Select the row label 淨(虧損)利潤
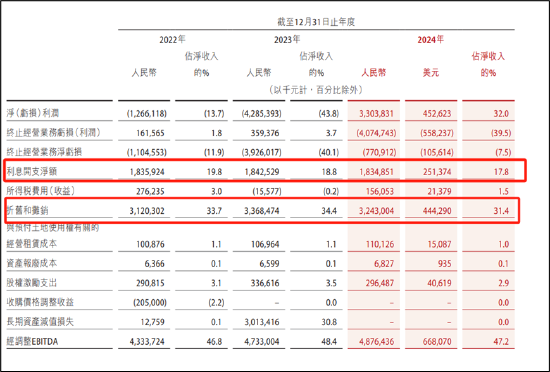Image resolution: width=550 pixels, height=372 pixels. pyautogui.click(x=33, y=113)
